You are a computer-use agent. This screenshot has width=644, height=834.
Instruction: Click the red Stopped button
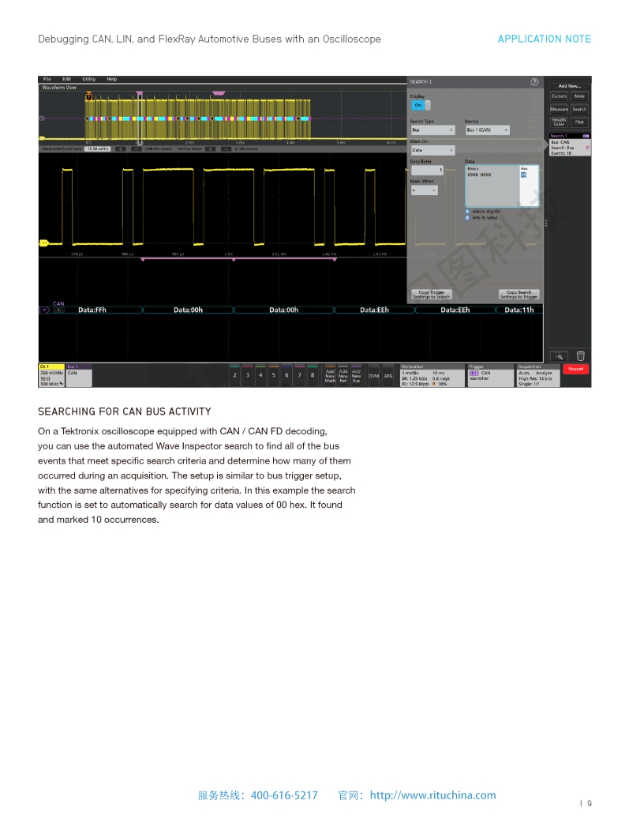click(576, 370)
